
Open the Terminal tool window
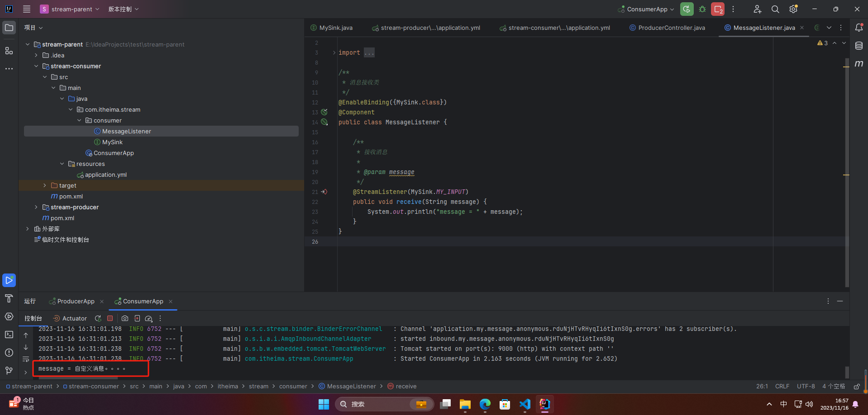(9, 335)
